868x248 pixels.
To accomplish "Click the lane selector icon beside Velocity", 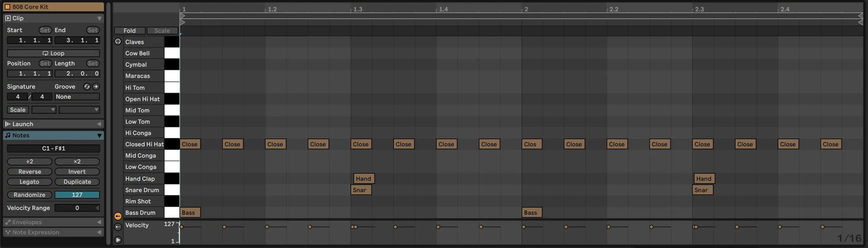I will pyautogui.click(x=118, y=227).
